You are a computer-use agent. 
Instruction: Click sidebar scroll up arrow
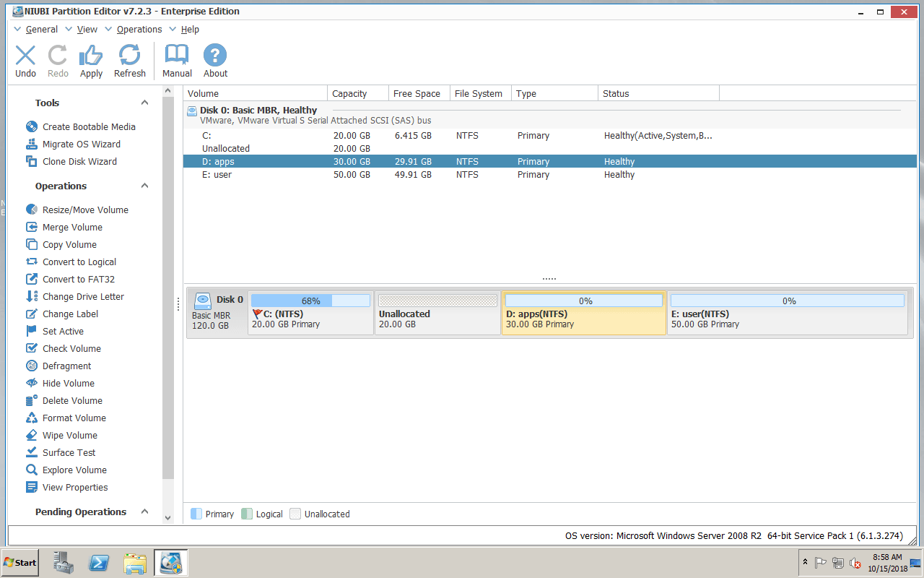tap(168, 90)
